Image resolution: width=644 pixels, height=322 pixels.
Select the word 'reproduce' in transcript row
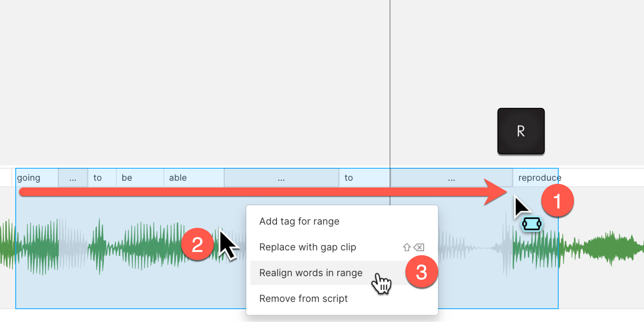click(x=540, y=178)
